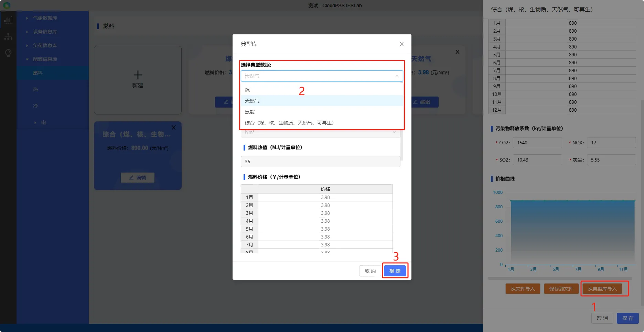644x332 pixels.
Task: Click 编辑 on the 天然气 fuel card
Action: click(x=421, y=102)
